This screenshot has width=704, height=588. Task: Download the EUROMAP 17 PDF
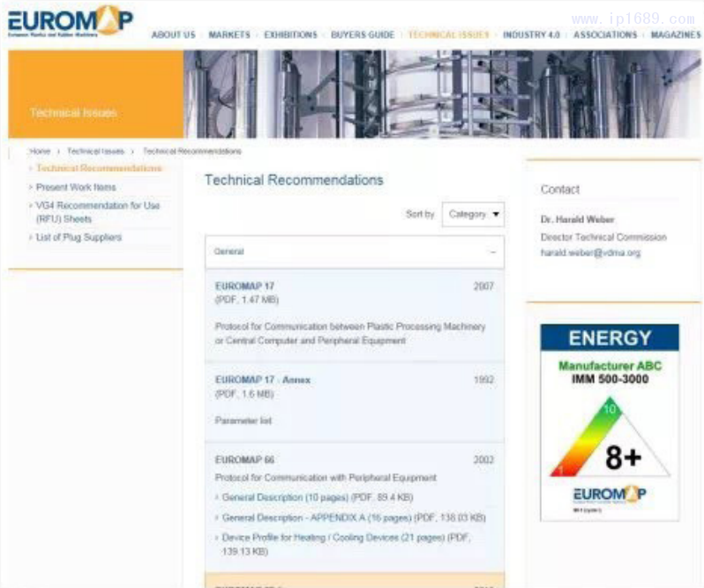coord(244,287)
